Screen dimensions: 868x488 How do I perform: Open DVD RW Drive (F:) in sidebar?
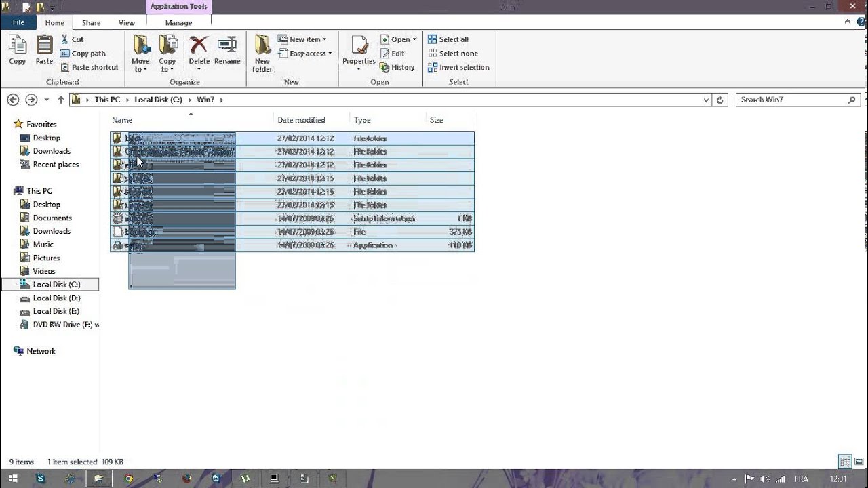pos(60,325)
